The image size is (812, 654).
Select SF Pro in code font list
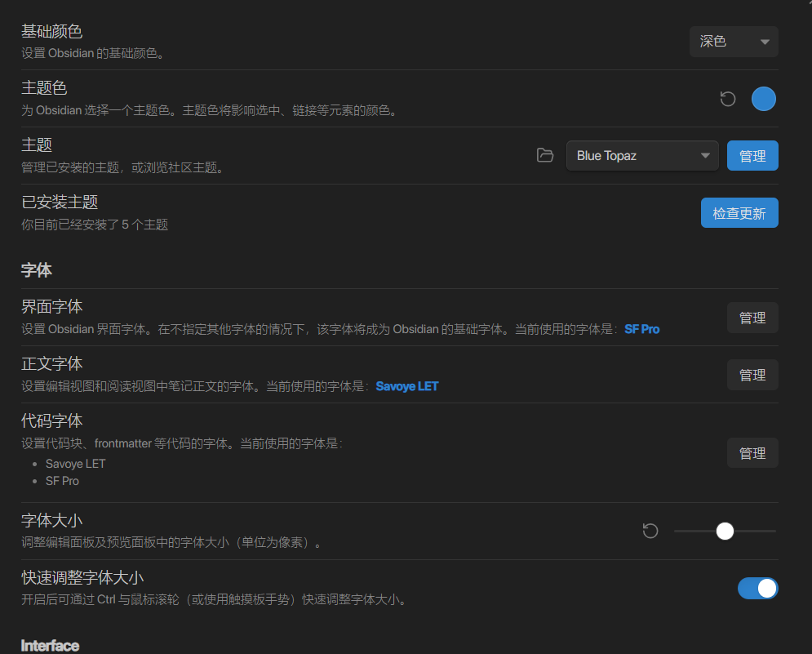[x=62, y=481]
